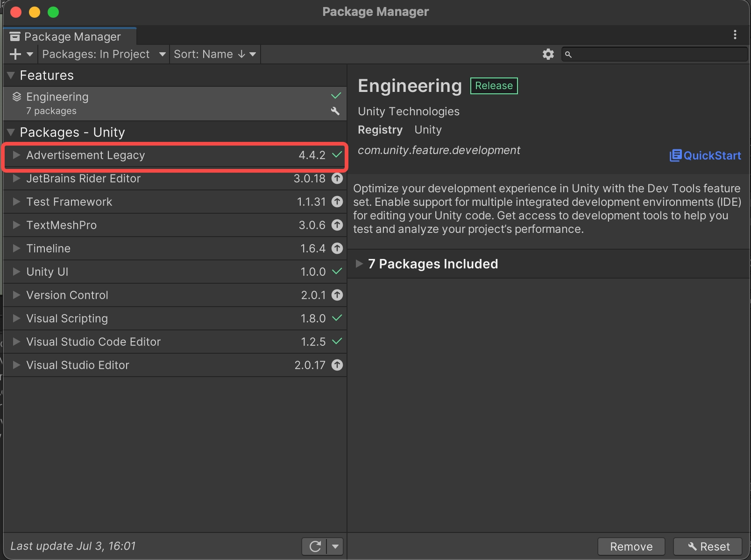Expand Visual Studio Code Editor versions
This screenshot has height=560, width=751.
[16, 342]
